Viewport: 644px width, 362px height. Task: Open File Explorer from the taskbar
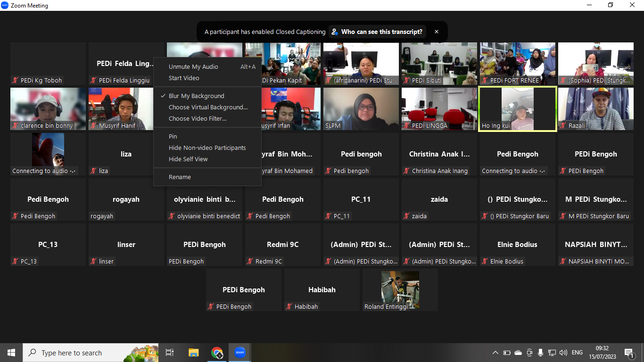194,353
